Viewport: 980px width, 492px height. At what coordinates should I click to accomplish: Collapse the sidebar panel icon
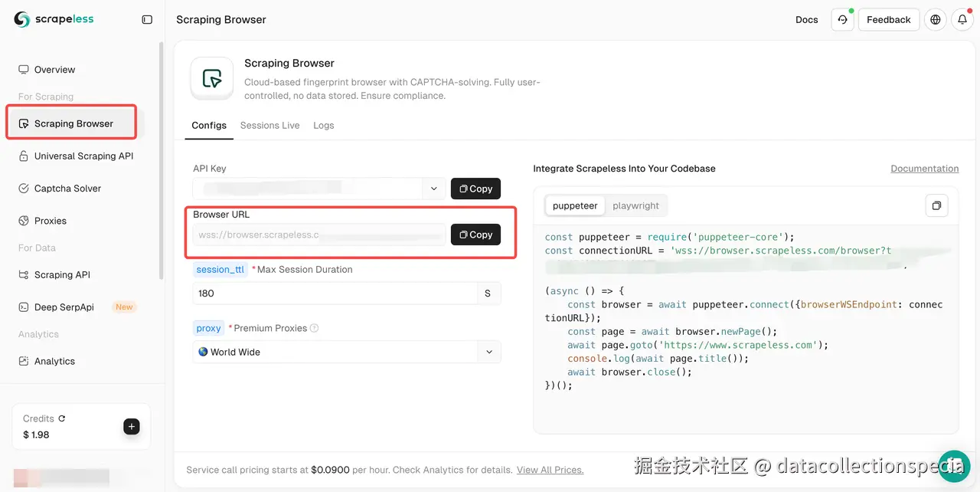147,20
